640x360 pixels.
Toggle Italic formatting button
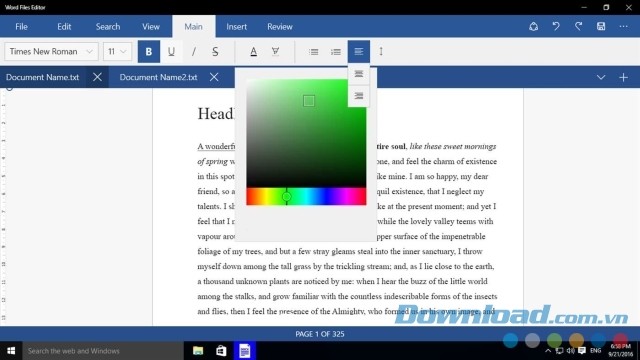(x=193, y=51)
